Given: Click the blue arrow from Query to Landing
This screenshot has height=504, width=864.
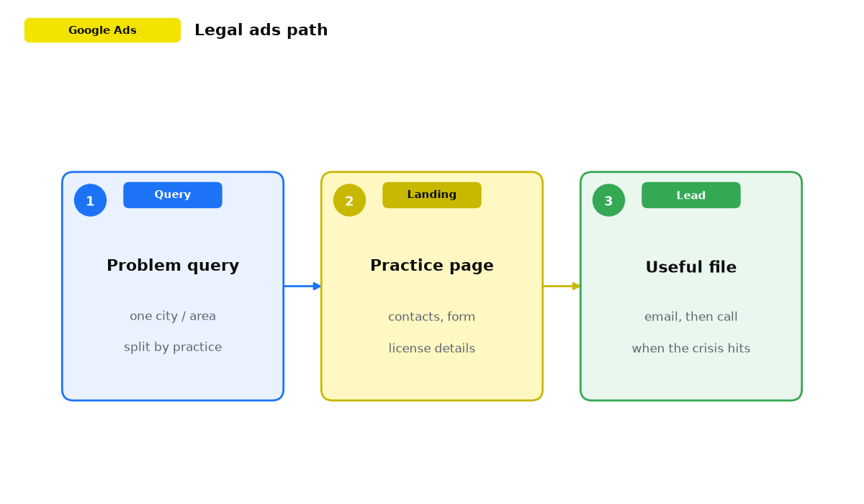Looking at the screenshot, I should 302,286.
